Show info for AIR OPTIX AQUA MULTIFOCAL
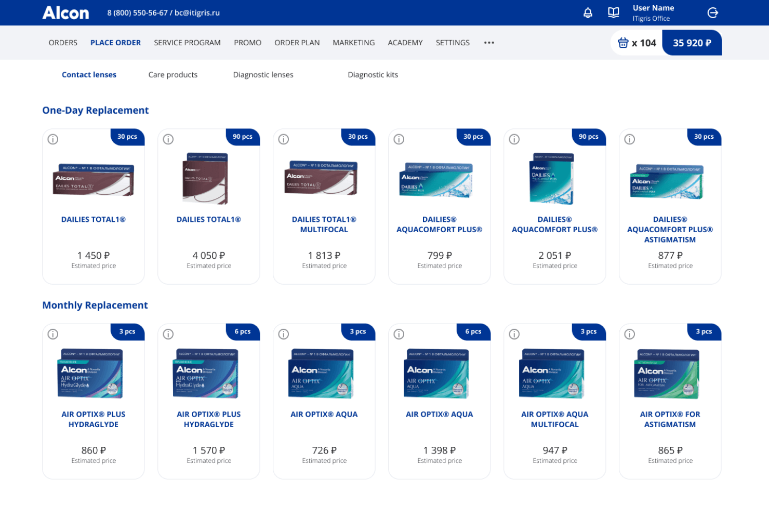The height and width of the screenshot is (532, 769). click(514, 334)
